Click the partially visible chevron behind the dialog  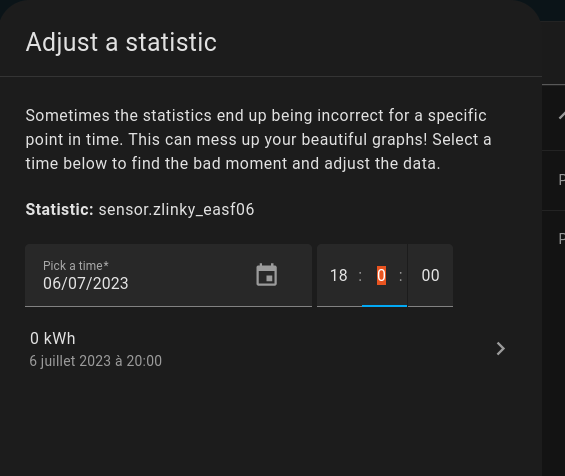[561, 116]
